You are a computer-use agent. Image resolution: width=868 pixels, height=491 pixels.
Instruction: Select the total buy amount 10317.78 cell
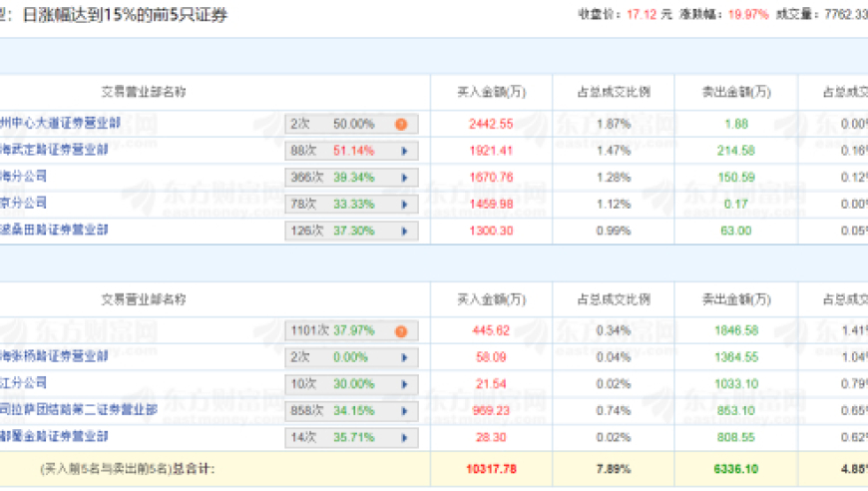491,468
